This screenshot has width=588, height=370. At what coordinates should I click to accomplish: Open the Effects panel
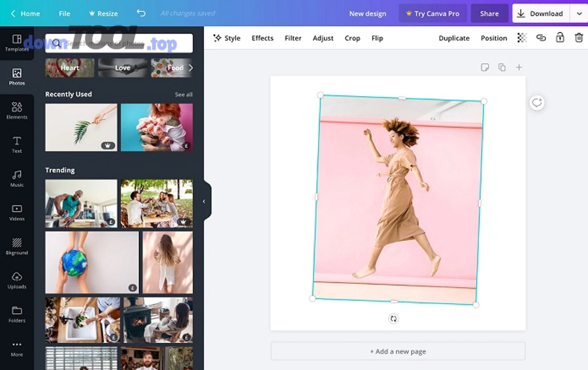[x=263, y=38]
